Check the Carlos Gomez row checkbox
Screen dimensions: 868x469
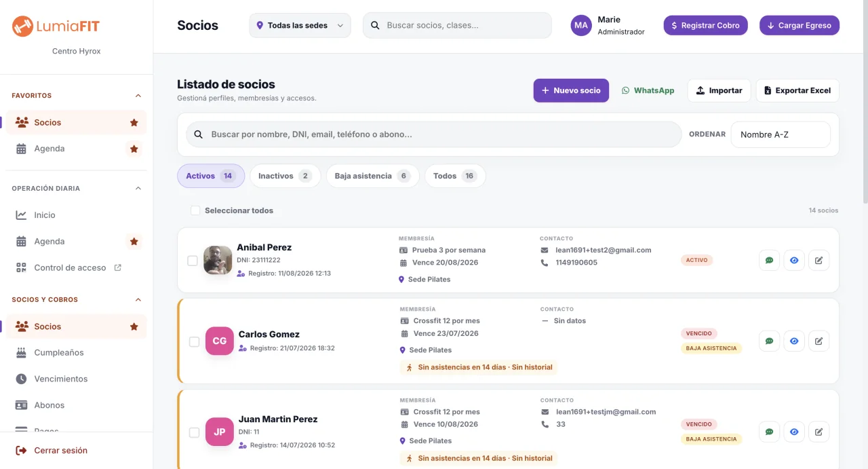point(194,341)
